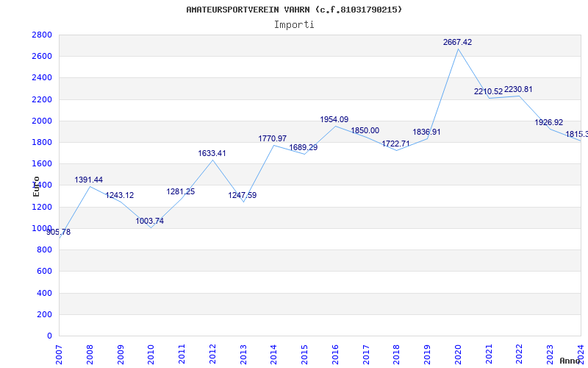Click the 2019 year label
This screenshot has width=588, height=368.
428,355
